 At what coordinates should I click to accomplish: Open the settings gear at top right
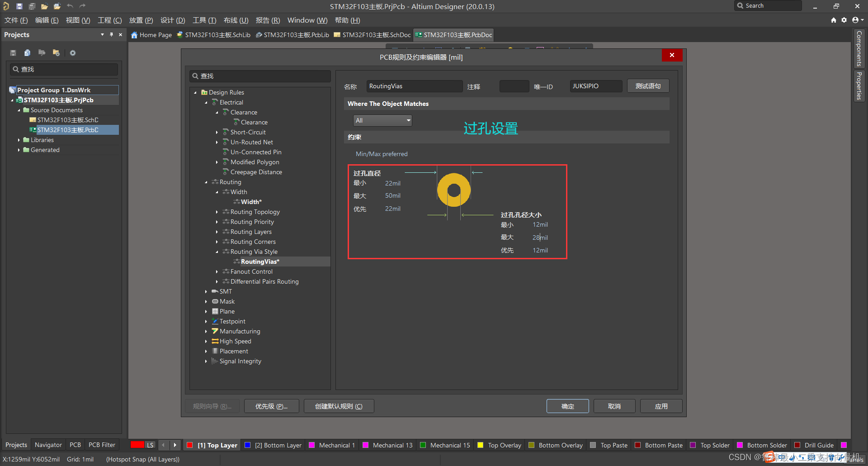(844, 20)
